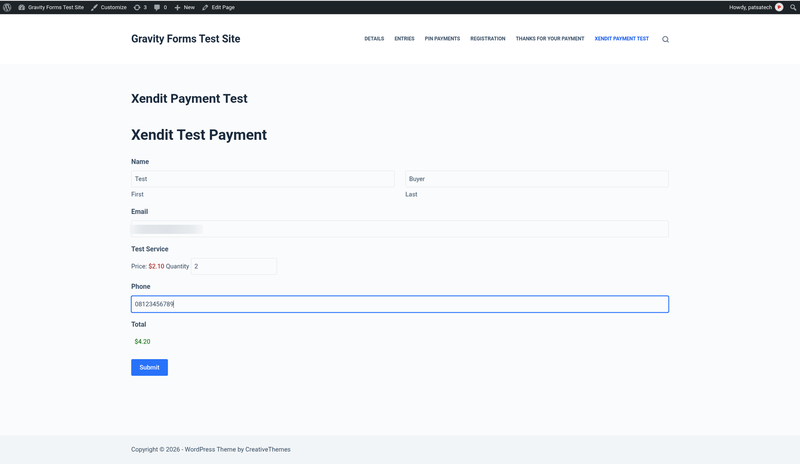Click the Xendit Payment Test page title
The width and height of the screenshot is (800, 464).
189,99
